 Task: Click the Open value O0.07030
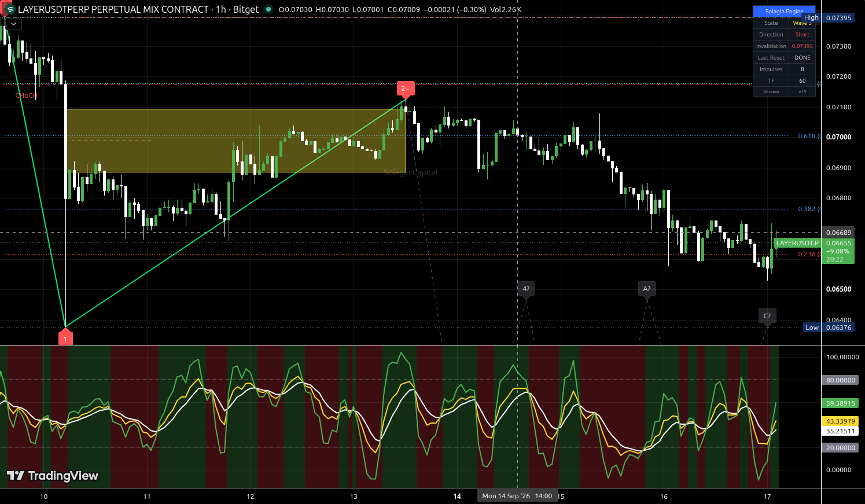click(296, 9)
